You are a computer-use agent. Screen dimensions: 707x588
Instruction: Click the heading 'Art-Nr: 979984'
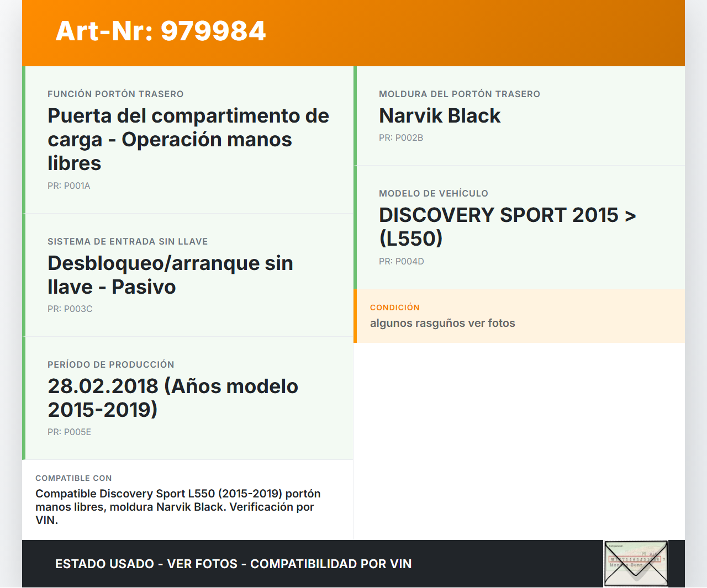pos(161,31)
